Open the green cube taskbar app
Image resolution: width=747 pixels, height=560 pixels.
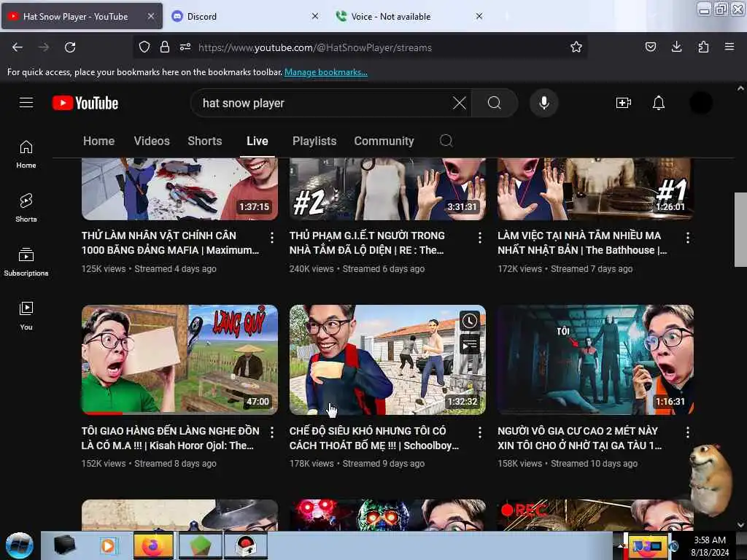coord(200,545)
